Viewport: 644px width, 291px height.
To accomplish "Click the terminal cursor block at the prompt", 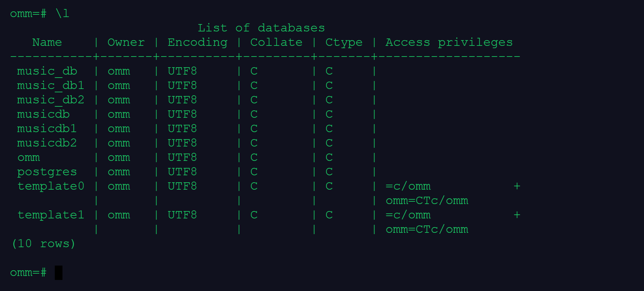I will (58, 273).
